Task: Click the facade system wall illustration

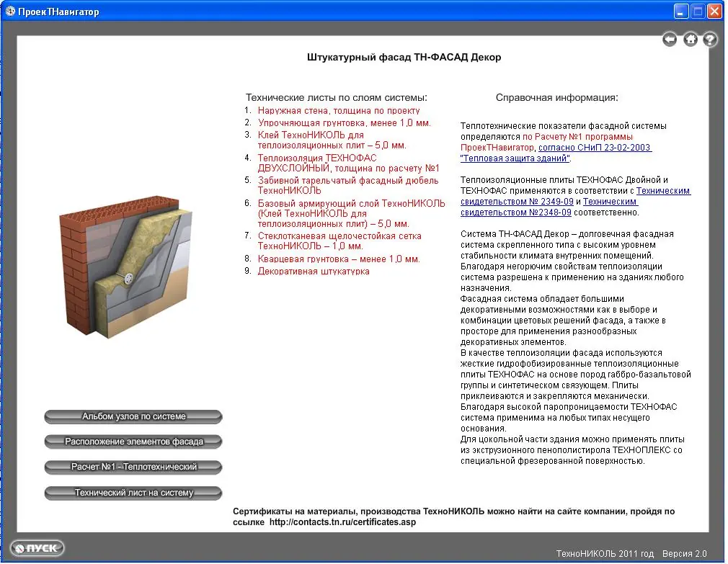Action: click(x=125, y=267)
